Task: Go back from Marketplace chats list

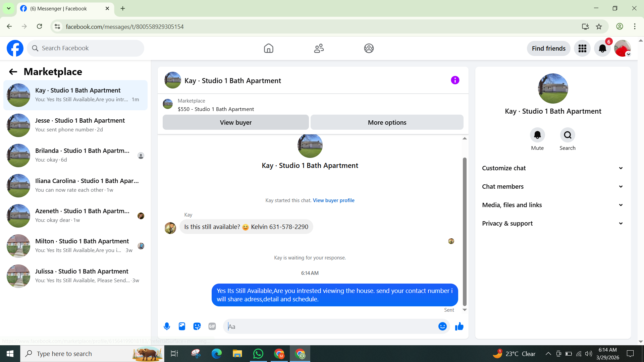Action: point(13,72)
